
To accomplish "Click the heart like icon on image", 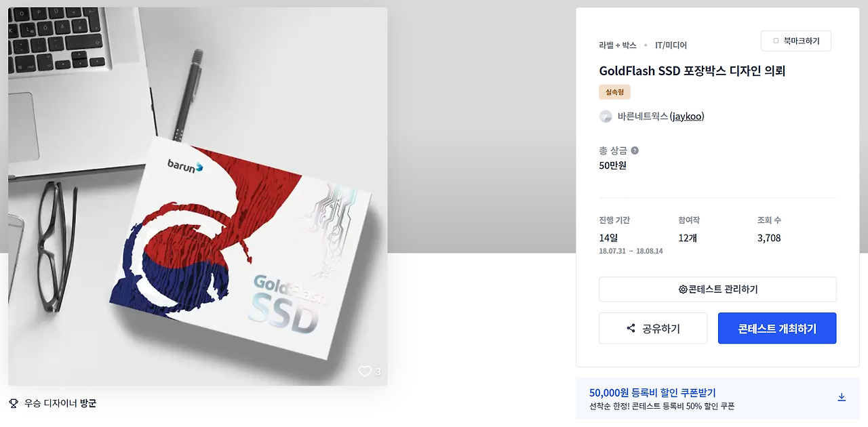I will [365, 371].
